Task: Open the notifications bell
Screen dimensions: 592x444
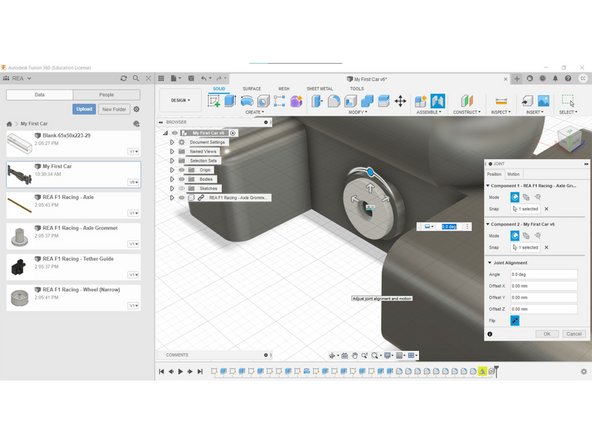Action: click(x=555, y=78)
